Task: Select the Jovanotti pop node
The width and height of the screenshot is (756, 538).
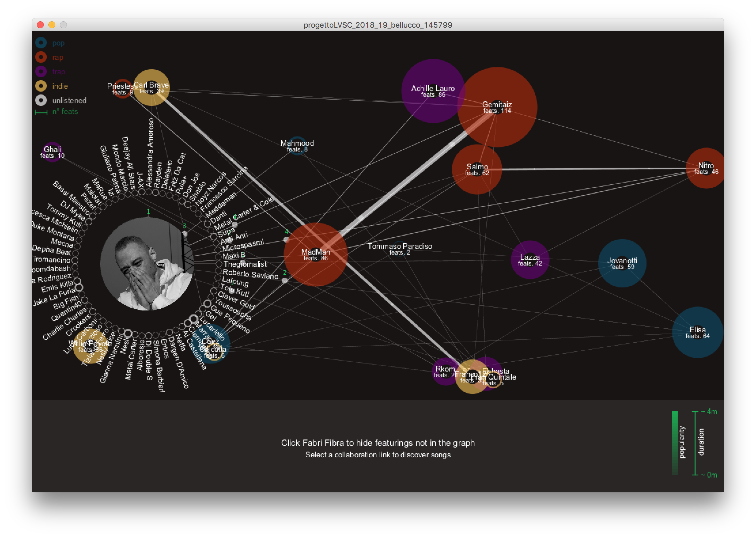Action: 622,263
